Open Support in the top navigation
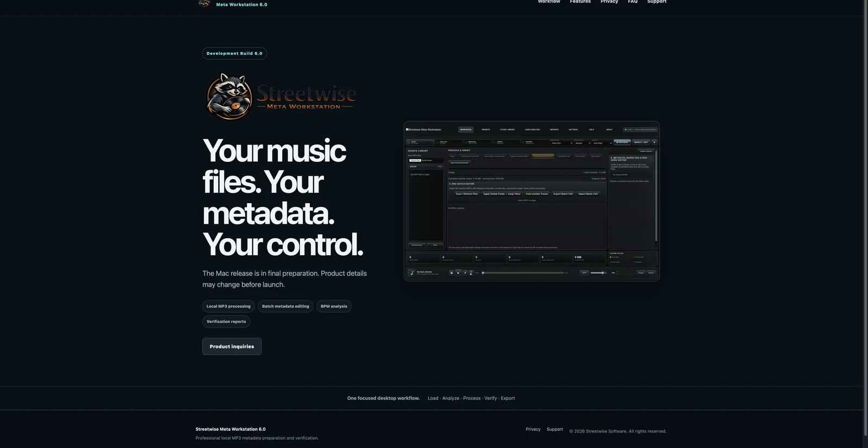 click(x=656, y=2)
